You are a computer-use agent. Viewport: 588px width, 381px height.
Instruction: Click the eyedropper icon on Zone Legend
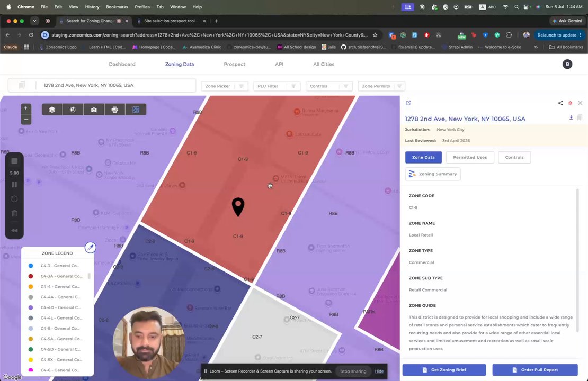91,247
